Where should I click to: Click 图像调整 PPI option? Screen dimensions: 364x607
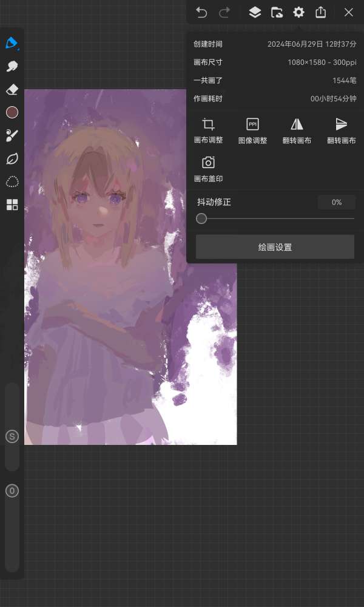point(252,131)
